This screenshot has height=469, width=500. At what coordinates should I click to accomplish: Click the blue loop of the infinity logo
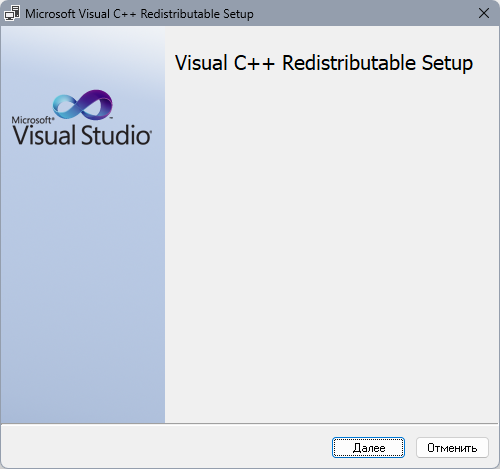(x=67, y=106)
